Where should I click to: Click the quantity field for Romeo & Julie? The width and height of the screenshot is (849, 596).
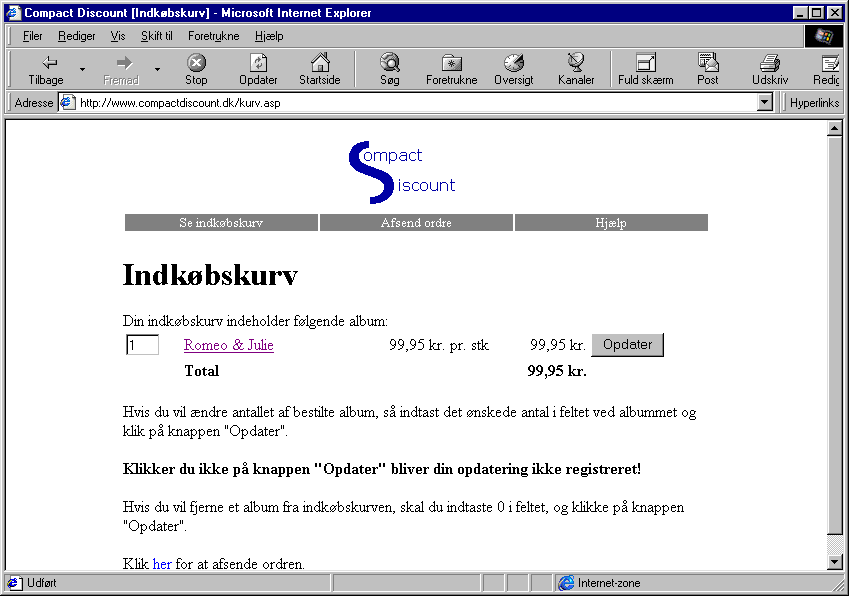click(x=142, y=345)
